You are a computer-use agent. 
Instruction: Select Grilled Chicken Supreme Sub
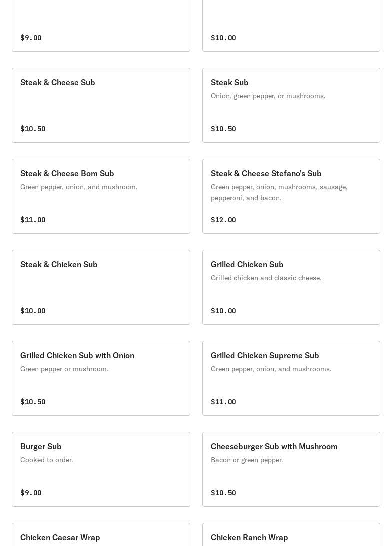coord(291,378)
